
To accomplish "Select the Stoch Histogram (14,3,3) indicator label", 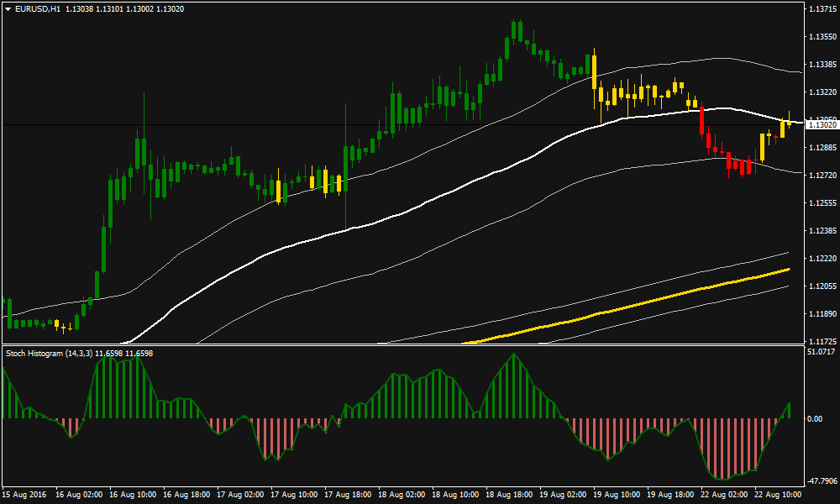I will click(47, 354).
